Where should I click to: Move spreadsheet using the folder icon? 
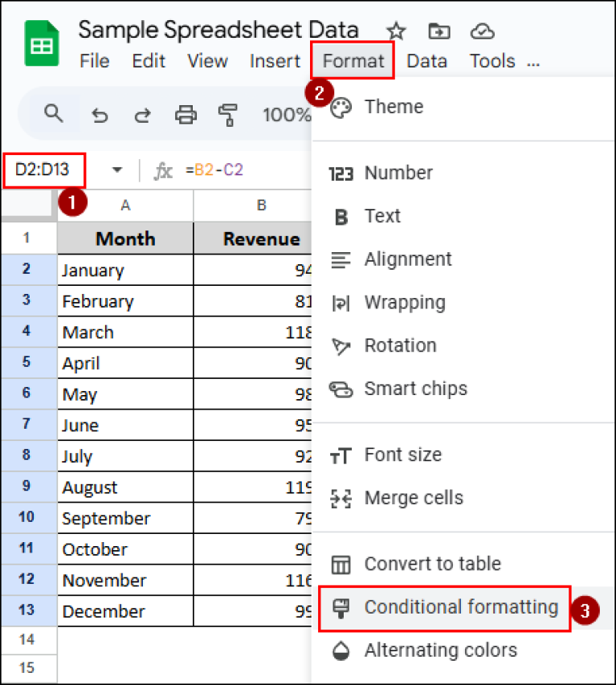(x=439, y=31)
